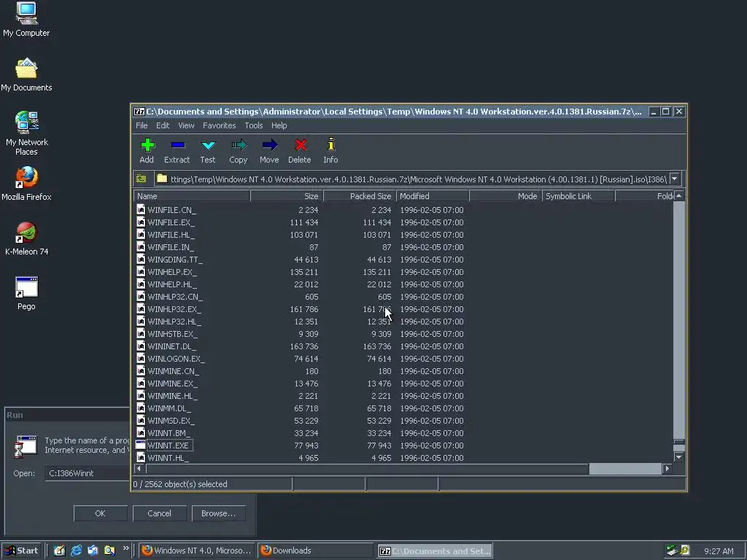Viewport: 747px width, 560px height.
Task: Click OK in the Run dialog
Action: point(100,513)
